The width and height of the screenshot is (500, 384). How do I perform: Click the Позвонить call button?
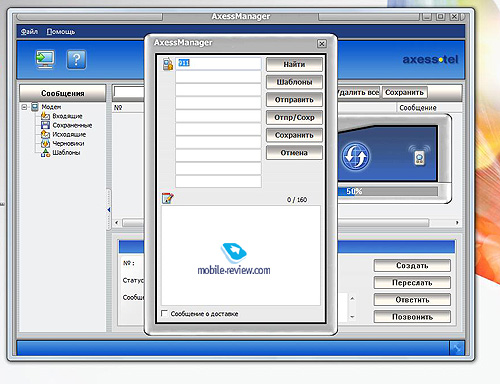click(412, 317)
